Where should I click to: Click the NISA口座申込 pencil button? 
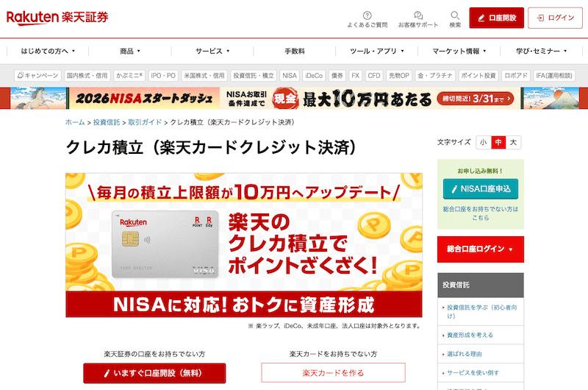tap(480, 189)
